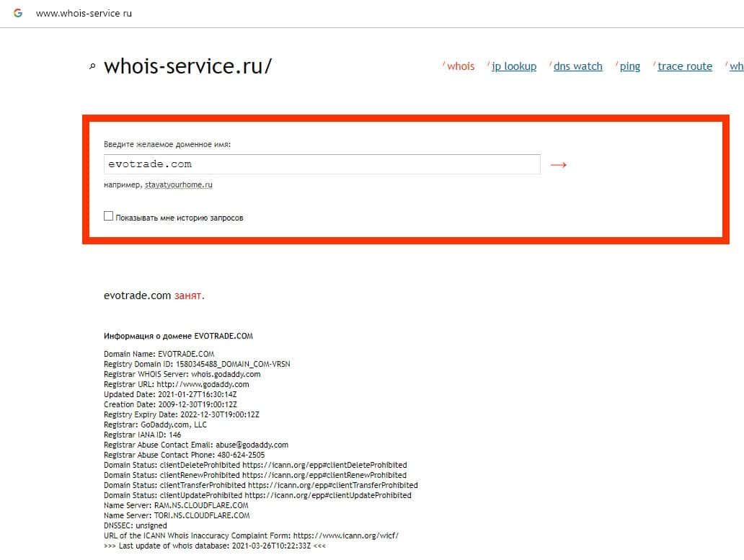
Task: Select the 'Updated Date: 2021-01-27T16:30:14Z' line
Action: [170, 394]
